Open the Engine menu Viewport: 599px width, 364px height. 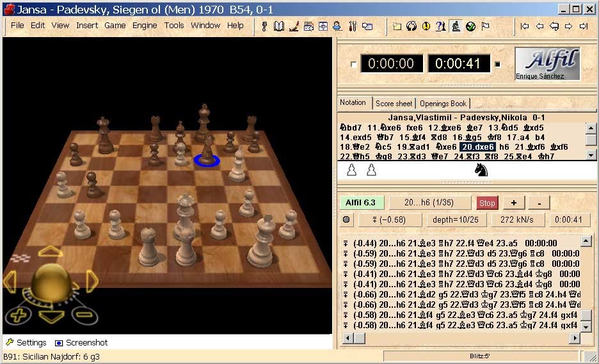pyautogui.click(x=145, y=26)
